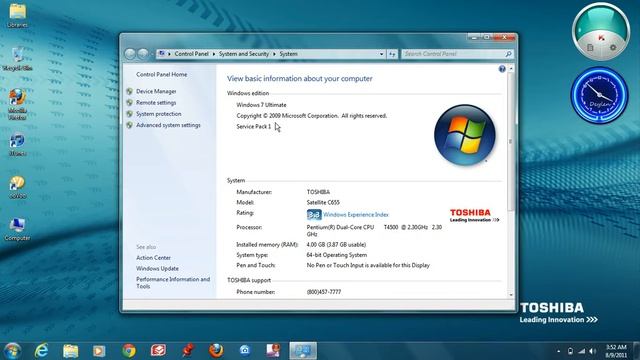Launch Firefox from the taskbar
Viewport: 640px width, 360px height.
pyautogui.click(x=216, y=351)
